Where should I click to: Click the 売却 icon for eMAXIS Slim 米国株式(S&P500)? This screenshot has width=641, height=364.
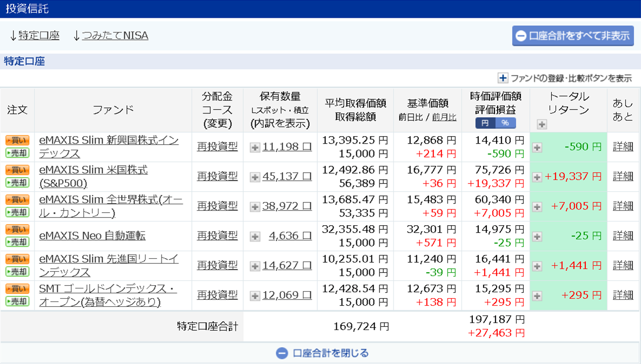(17, 183)
